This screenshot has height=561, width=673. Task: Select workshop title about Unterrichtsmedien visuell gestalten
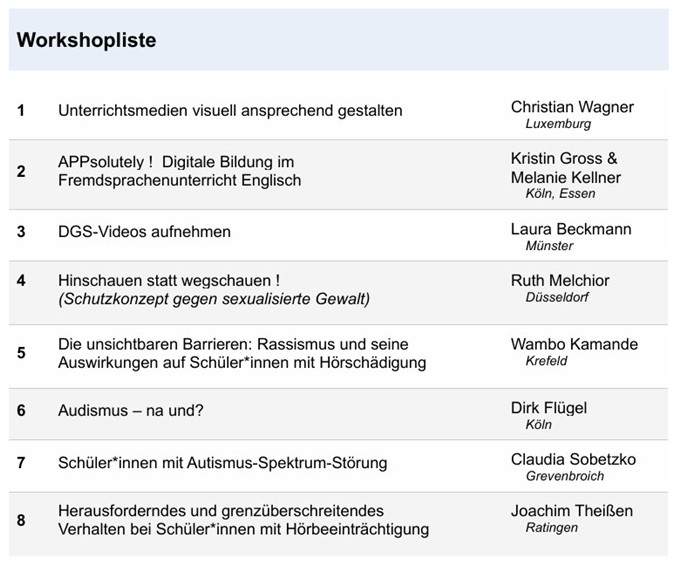click(230, 110)
